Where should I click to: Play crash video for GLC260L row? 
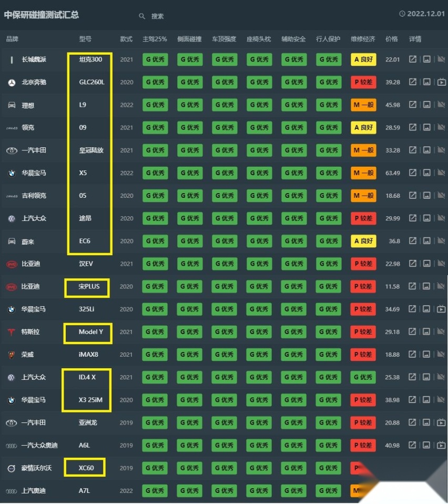coord(442,82)
